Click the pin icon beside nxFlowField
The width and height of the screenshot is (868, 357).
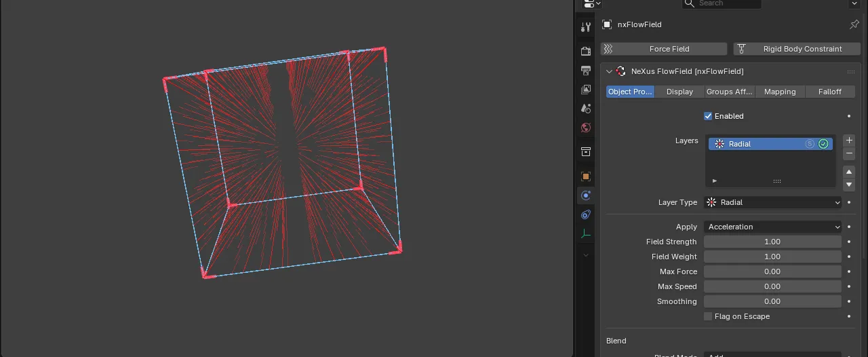pos(854,24)
